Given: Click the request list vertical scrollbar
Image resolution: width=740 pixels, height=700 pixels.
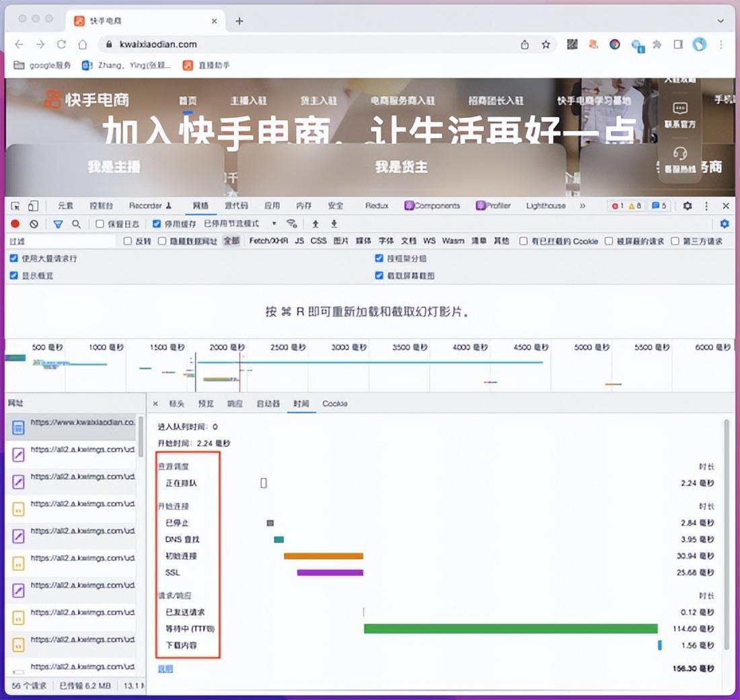Looking at the screenshot, I should click(x=141, y=437).
